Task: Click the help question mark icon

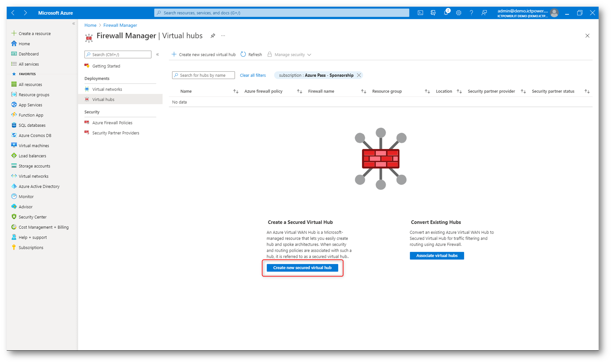Action: [471, 13]
